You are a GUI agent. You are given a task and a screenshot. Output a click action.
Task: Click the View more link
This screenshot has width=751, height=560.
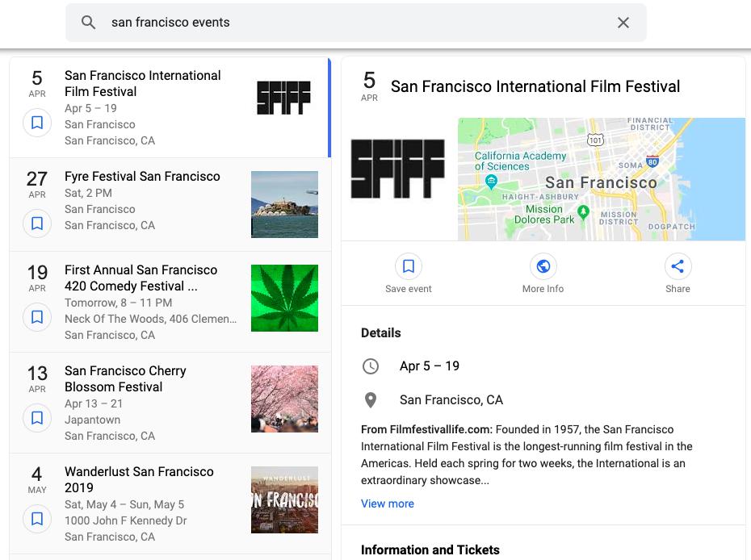388,504
